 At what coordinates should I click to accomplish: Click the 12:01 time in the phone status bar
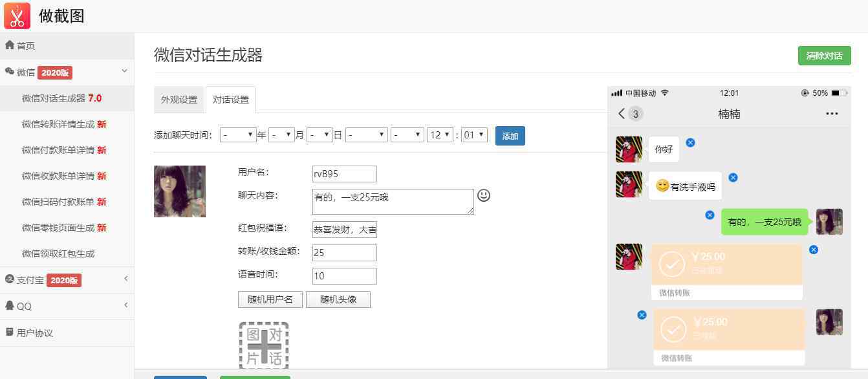tap(729, 93)
